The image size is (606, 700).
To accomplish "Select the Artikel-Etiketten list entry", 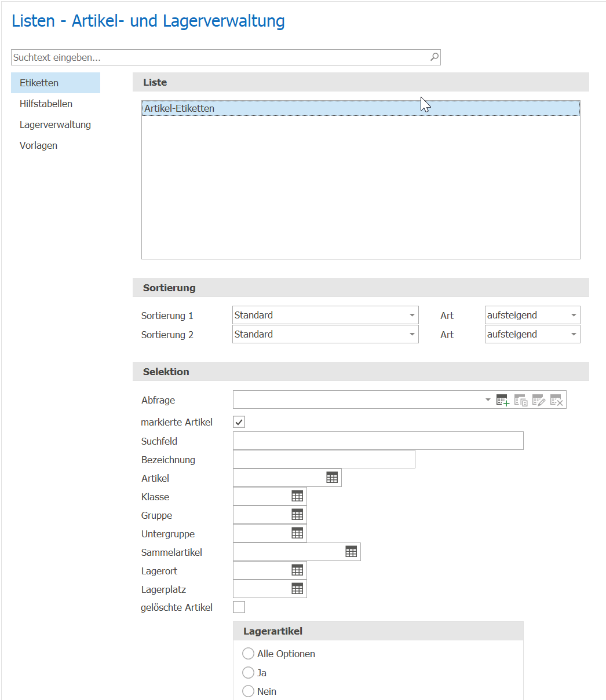I will click(x=360, y=108).
